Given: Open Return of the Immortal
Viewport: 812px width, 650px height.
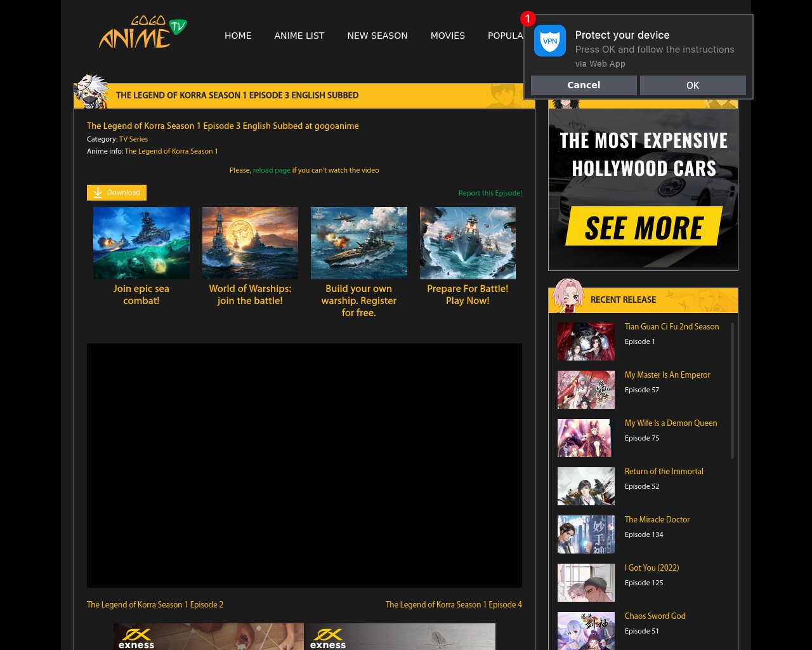Looking at the screenshot, I should coord(664,471).
